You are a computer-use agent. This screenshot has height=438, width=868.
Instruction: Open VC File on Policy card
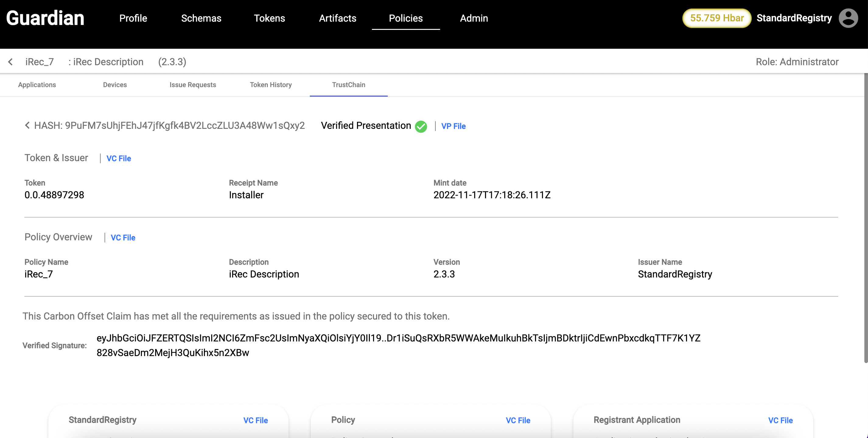click(x=518, y=420)
